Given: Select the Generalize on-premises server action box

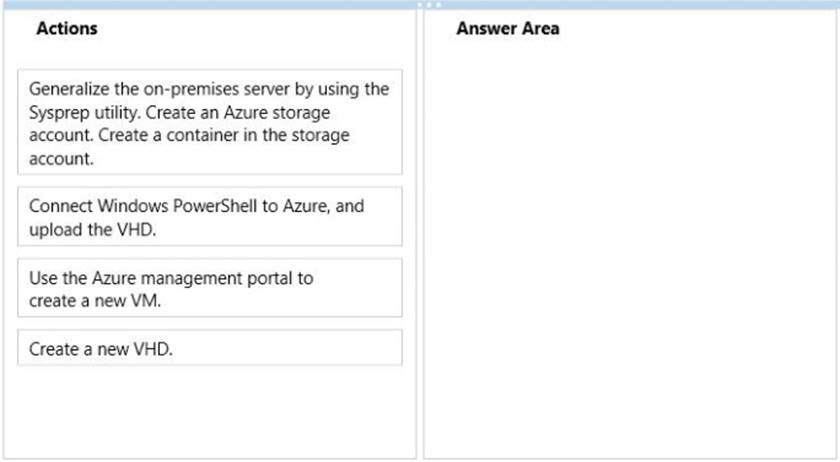Looking at the screenshot, I should pyautogui.click(x=209, y=122).
